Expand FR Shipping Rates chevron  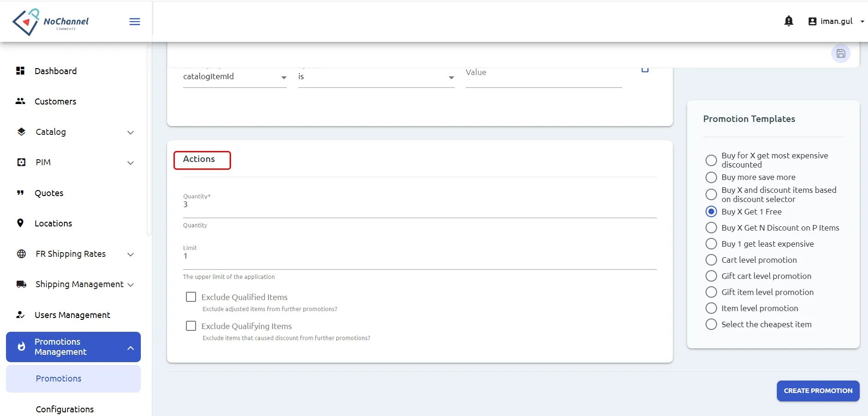[131, 254]
